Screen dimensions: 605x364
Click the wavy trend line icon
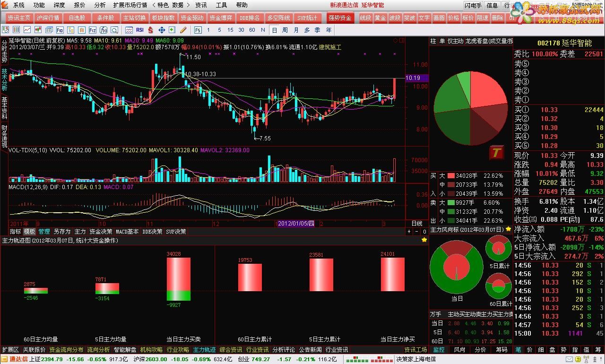(129, 30)
